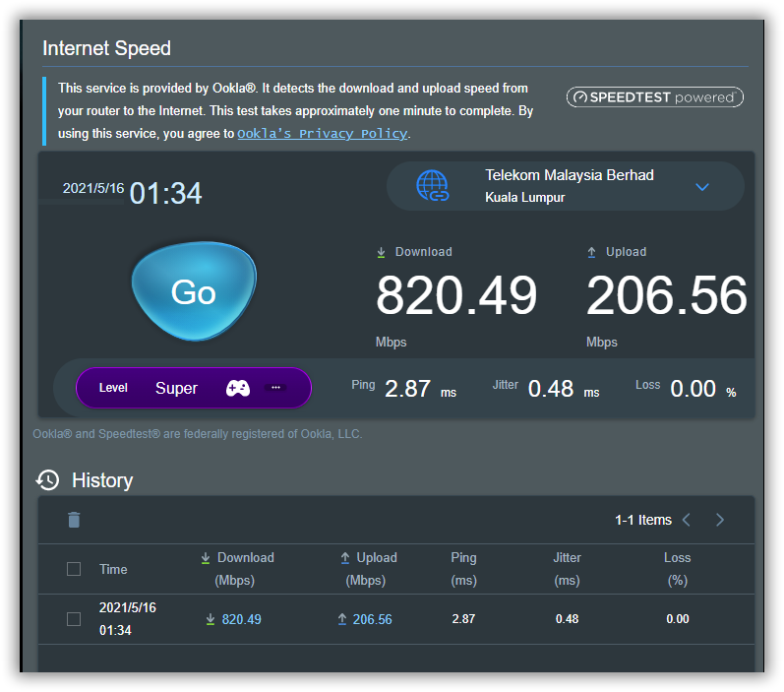Start the speed test with Go button
The image size is (784, 692).
[194, 291]
